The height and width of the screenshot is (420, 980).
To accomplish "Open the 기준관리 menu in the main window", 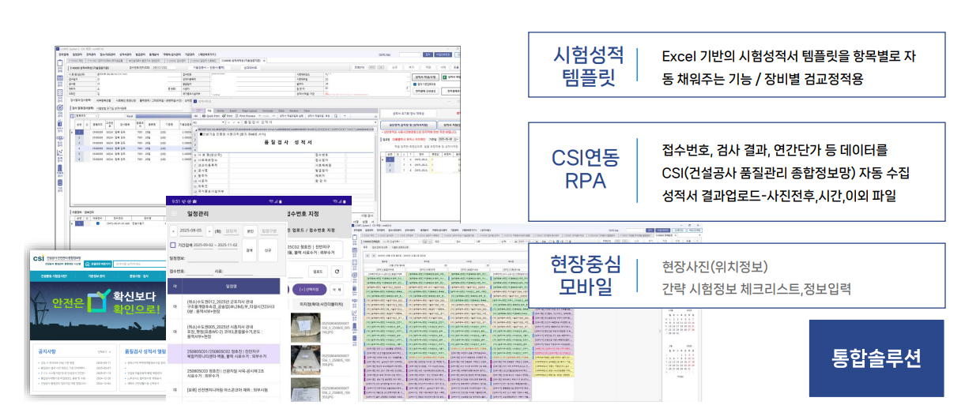I will point(190,54).
